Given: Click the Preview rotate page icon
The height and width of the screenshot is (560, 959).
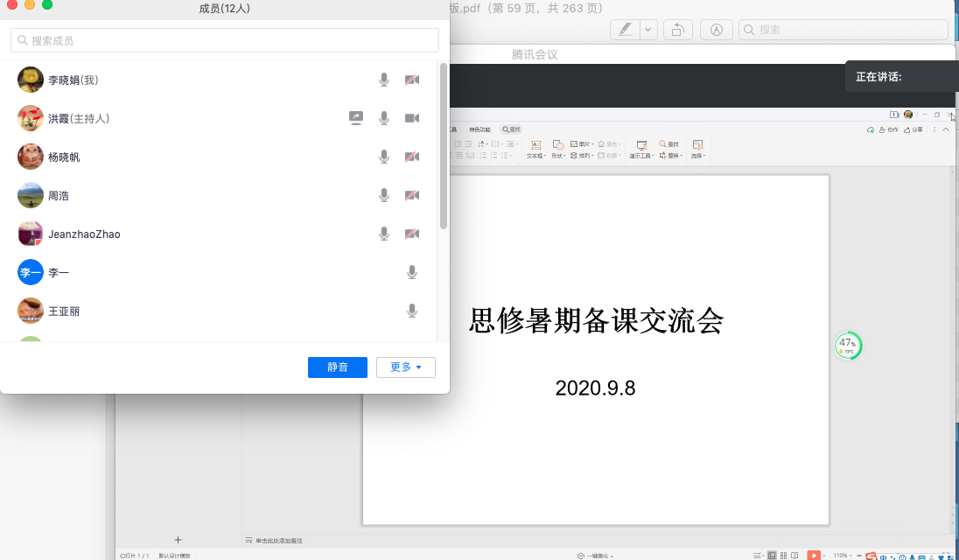Looking at the screenshot, I should (677, 30).
